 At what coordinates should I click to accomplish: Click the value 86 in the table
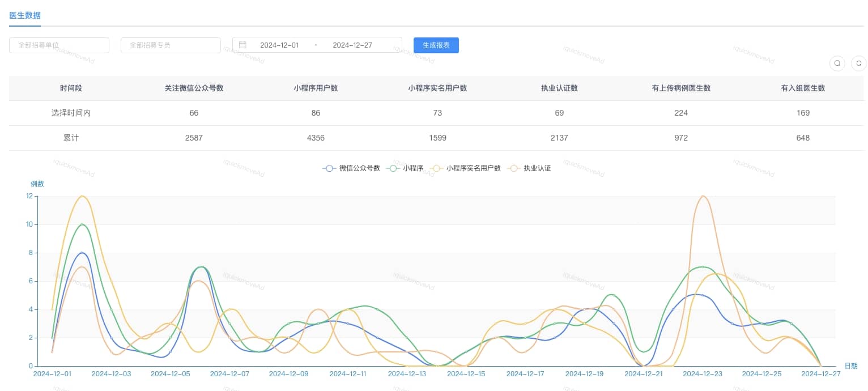click(316, 113)
